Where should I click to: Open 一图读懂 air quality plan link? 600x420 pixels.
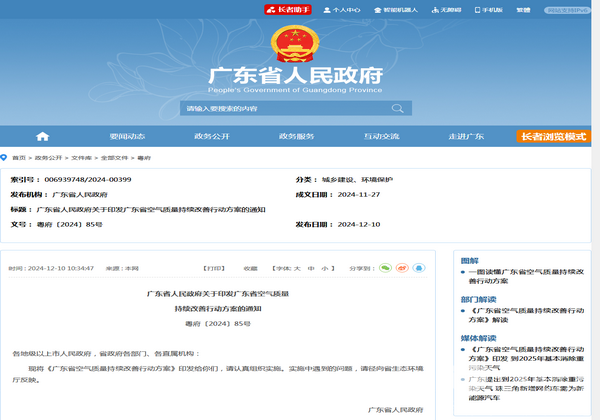pyautogui.click(x=518, y=278)
